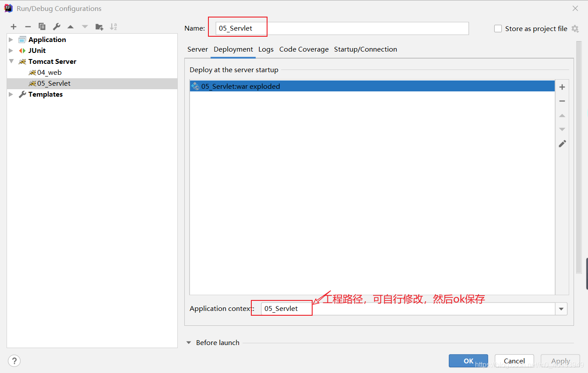588x373 pixels.
Task: Expand the Application tree node
Action: tap(11, 40)
